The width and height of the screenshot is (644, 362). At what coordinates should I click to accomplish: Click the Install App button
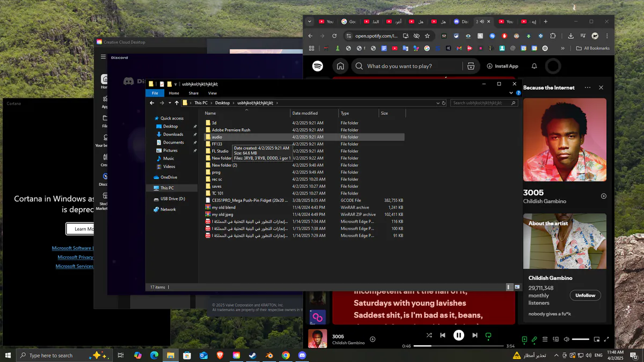click(x=502, y=66)
